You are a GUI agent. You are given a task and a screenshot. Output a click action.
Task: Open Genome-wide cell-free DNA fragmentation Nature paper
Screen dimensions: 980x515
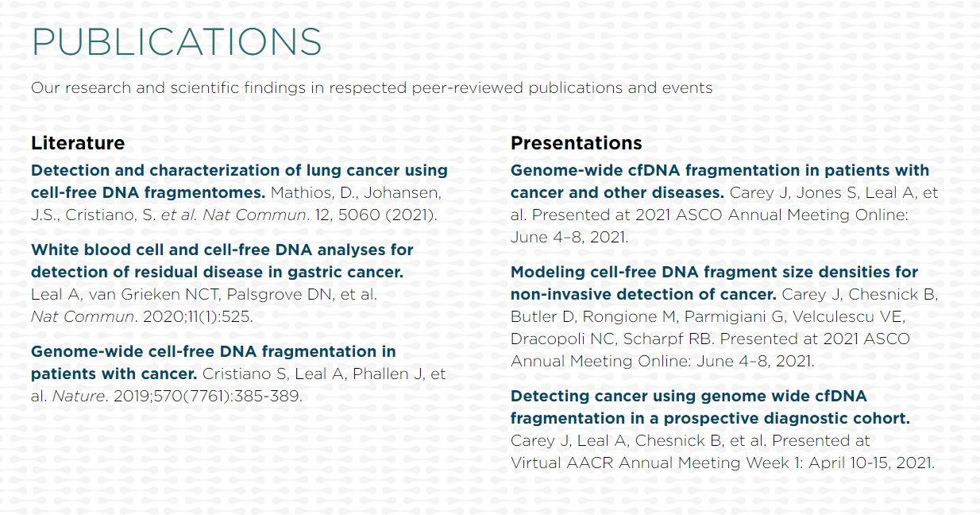click(x=213, y=362)
